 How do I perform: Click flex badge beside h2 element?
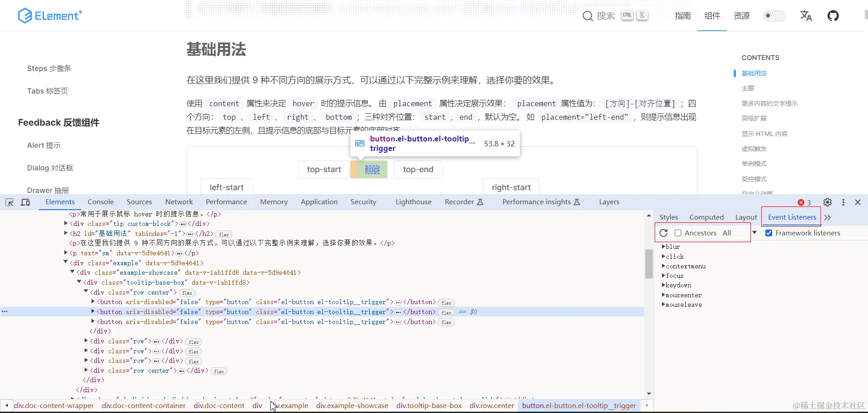[x=224, y=234]
